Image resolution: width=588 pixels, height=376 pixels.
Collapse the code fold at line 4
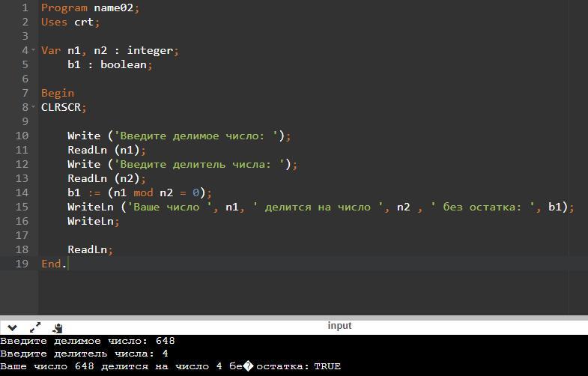[x=34, y=50]
